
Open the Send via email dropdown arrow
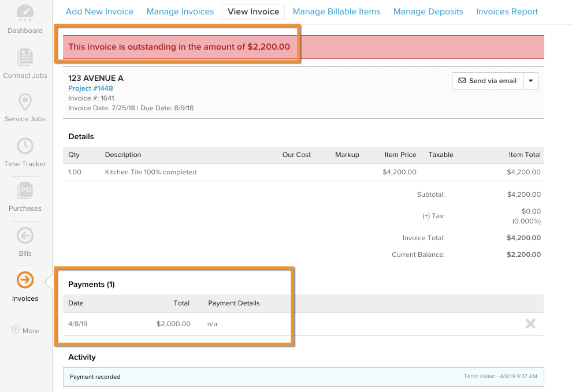[x=530, y=81]
